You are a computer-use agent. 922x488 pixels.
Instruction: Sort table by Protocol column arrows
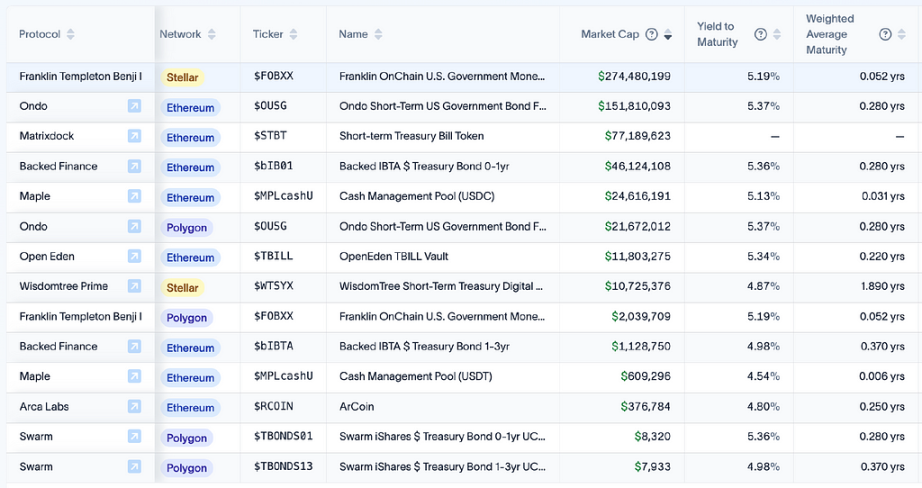pyautogui.click(x=71, y=34)
